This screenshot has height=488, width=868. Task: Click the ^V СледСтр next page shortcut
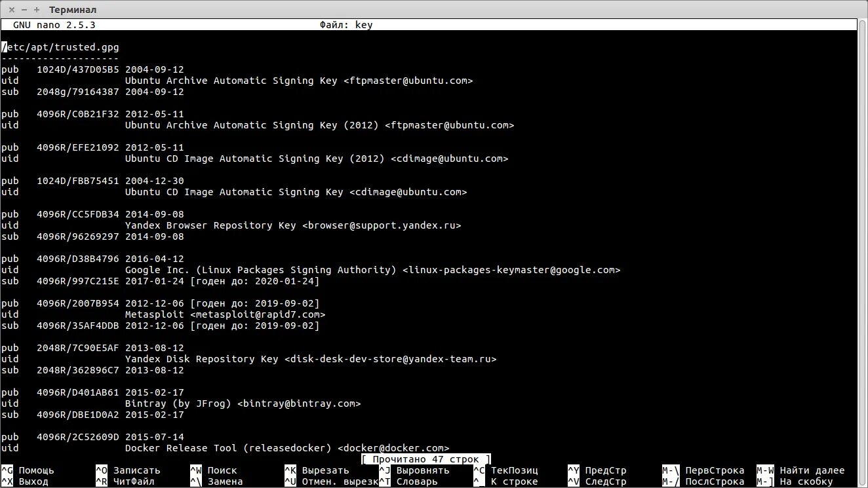pyautogui.click(x=597, y=481)
